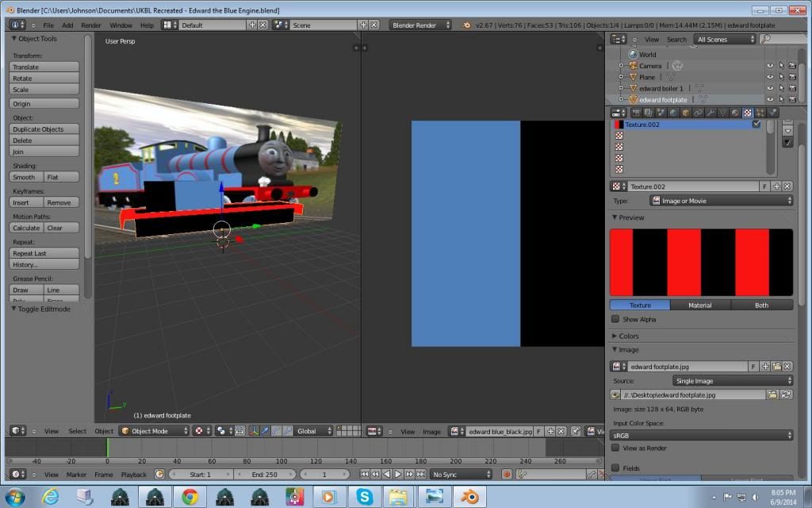812x508 pixels.
Task: Click the Blender logo in the info header
Action: (466, 25)
